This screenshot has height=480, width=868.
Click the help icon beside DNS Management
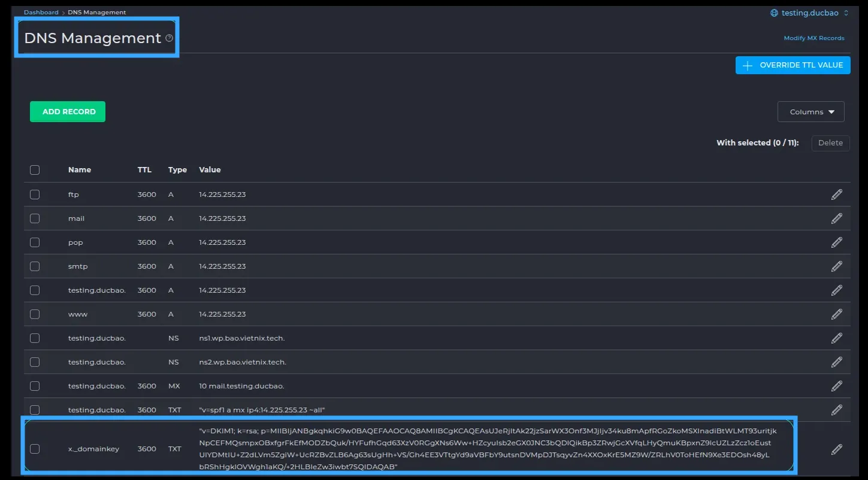click(x=170, y=38)
